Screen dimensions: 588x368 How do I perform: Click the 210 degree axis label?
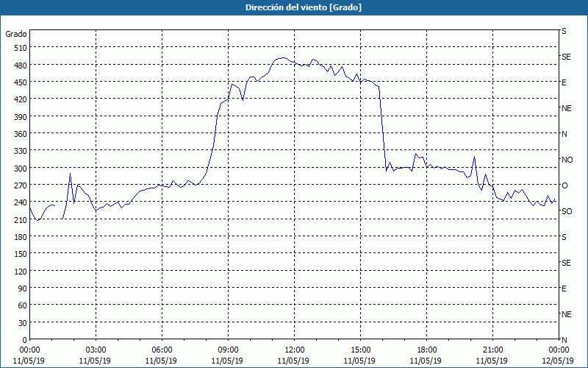point(21,220)
